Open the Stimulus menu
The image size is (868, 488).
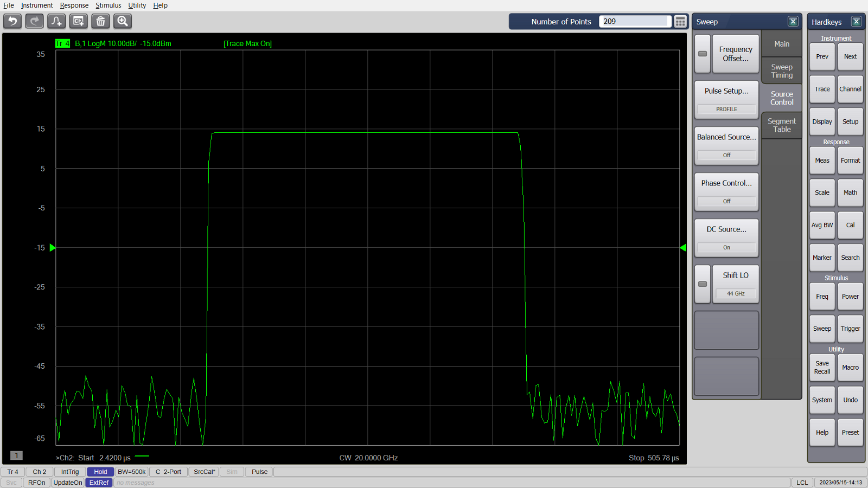click(x=108, y=5)
